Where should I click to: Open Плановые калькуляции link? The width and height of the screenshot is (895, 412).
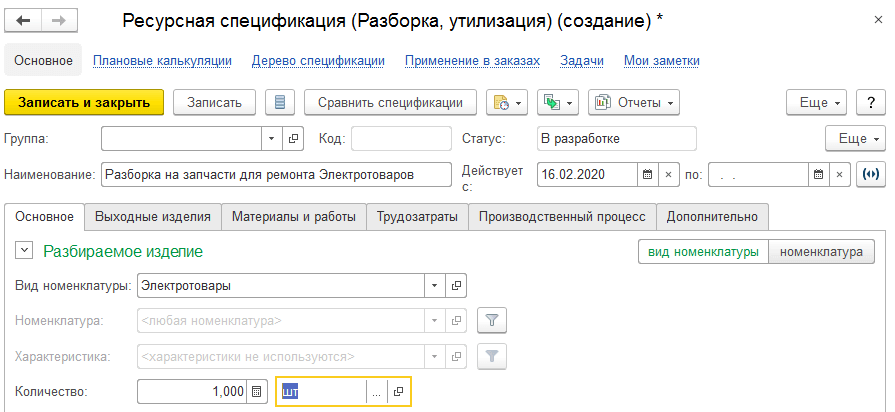pos(162,60)
